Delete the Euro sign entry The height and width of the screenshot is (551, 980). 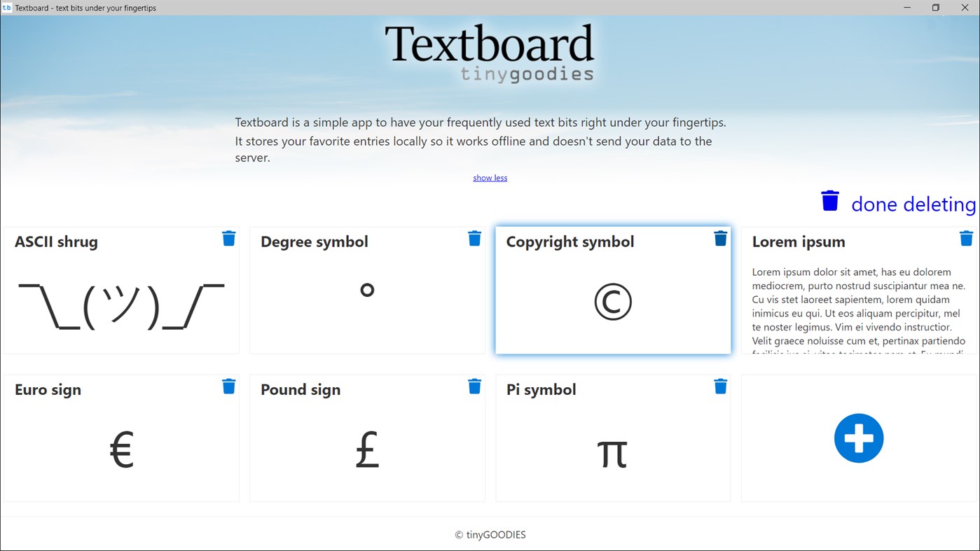click(228, 386)
